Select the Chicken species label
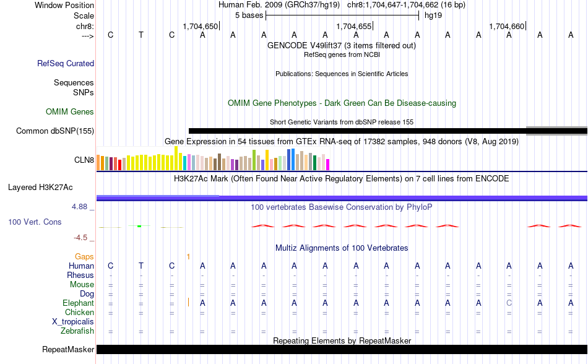Screen dimensions: 588x364 (79, 312)
